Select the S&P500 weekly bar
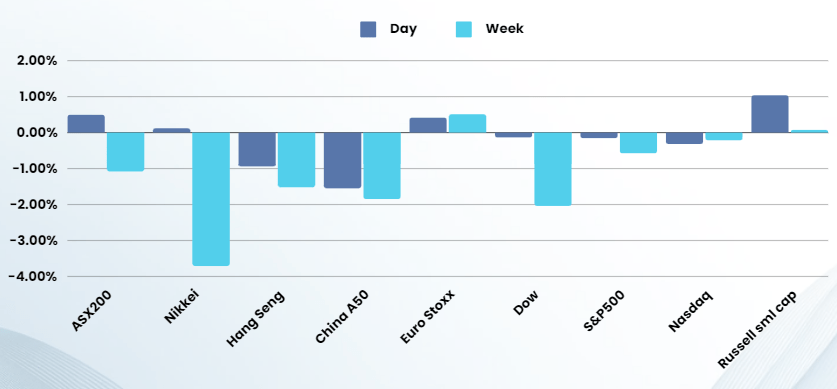This screenshot has width=837, height=389. pyautogui.click(x=638, y=143)
